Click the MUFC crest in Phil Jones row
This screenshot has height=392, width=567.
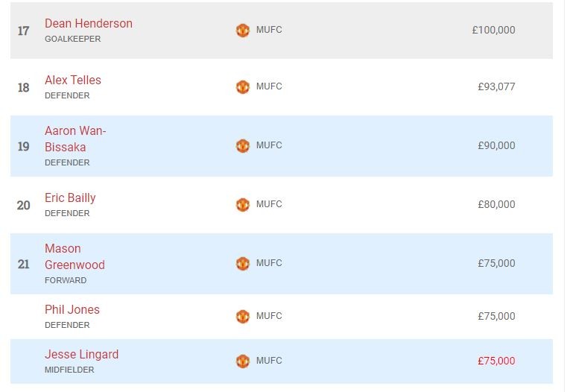242,317
